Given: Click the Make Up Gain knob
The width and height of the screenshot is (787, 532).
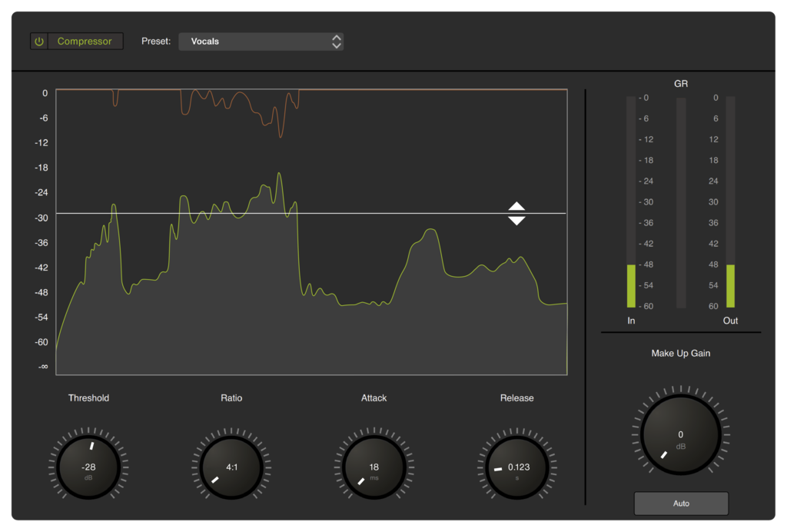Looking at the screenshot, I should tap(681, 434).
